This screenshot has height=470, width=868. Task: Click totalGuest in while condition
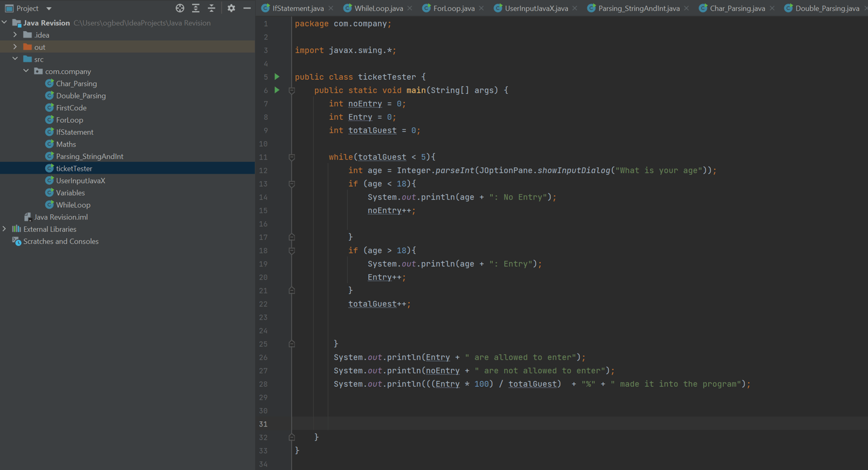[x=382, y=157]
